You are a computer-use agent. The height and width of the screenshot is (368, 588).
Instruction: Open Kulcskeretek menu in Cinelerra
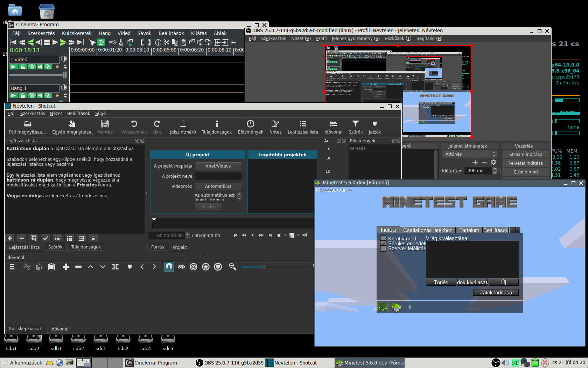coord(77,33)
